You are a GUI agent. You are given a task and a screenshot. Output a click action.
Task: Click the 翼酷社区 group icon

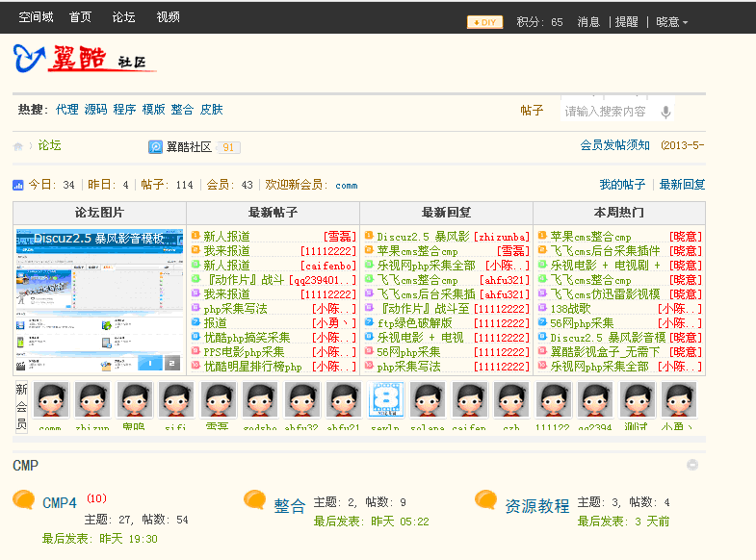155,147
